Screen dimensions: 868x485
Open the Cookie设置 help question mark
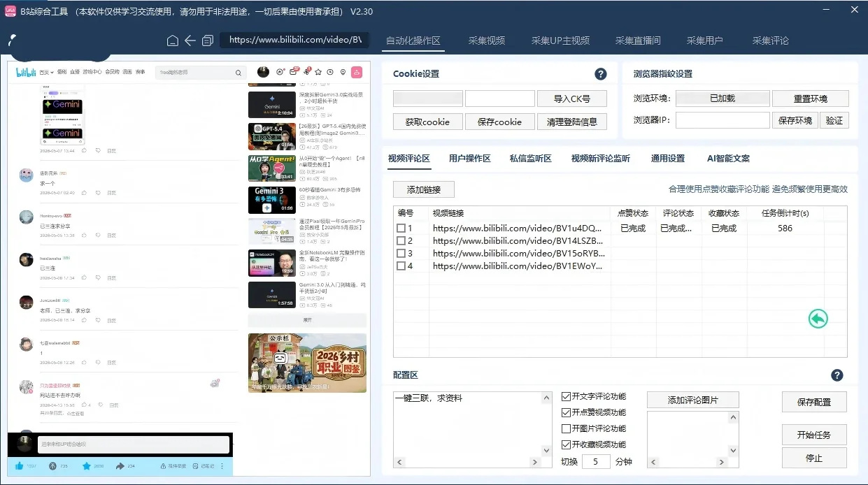point(600,74)
